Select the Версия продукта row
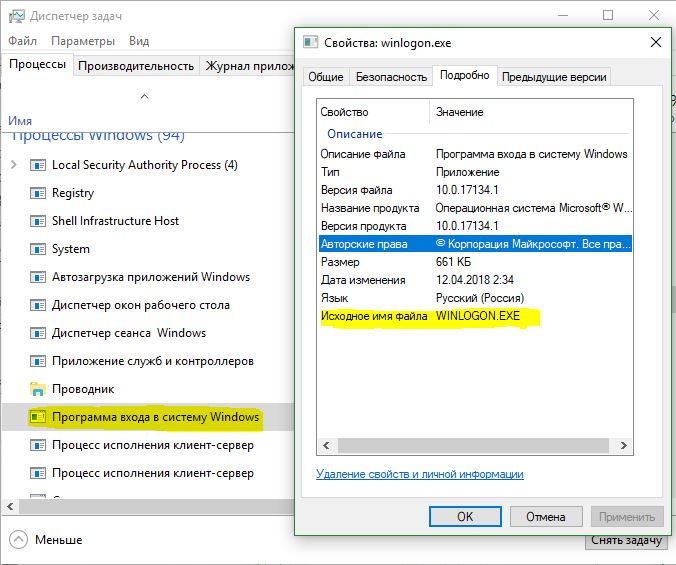The height and width of the screenshot is (565, 676). tap(475, 226)
